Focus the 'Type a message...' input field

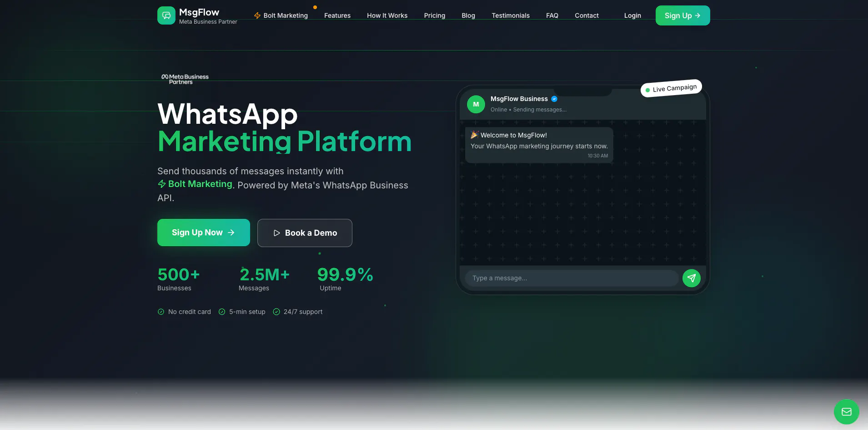572,278
